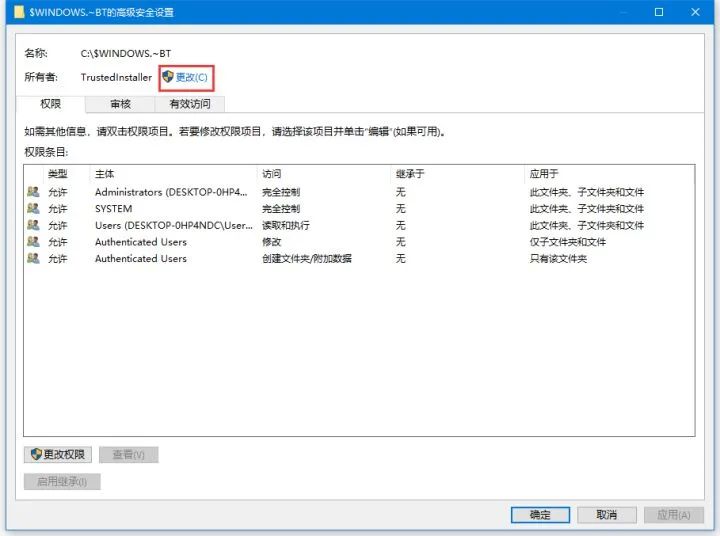Select Authenticated Users entry with 修改 access

[359, 242]
